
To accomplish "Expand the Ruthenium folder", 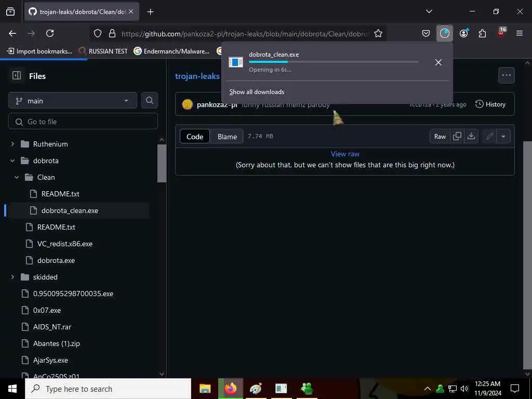I will [x=12, y=144].
